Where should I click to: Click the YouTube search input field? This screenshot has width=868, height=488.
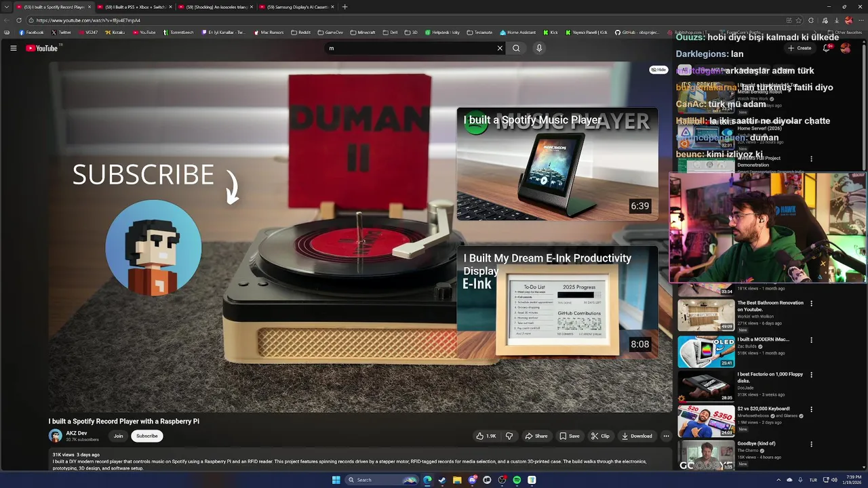(410, 48)
